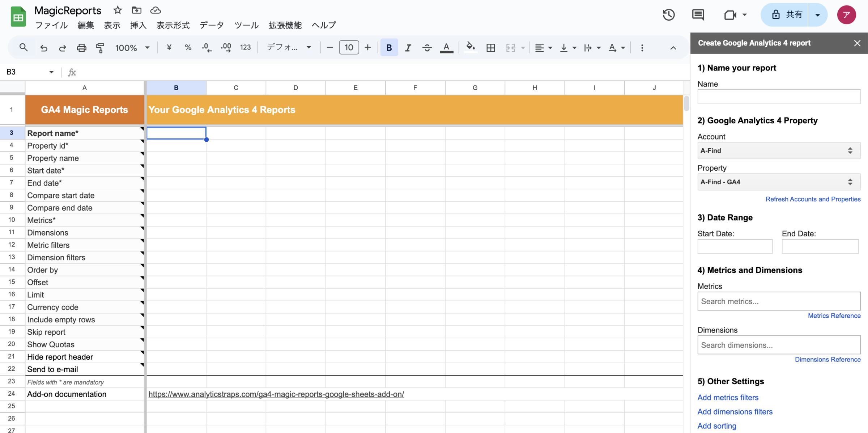Image resolution: width=868 pixels, height=433 pixels.
Task: Click the End Date field
Action: 820,246
